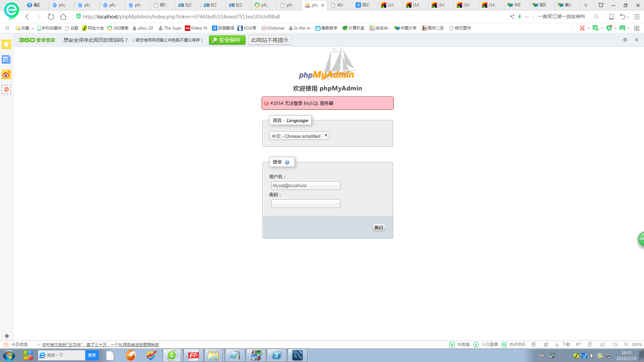
Task: Open the Windows Start menu
Action: (9, 355)
